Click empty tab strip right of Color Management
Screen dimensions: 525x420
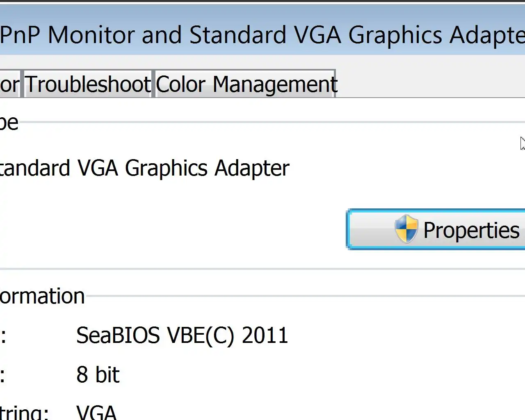(431, 84)
